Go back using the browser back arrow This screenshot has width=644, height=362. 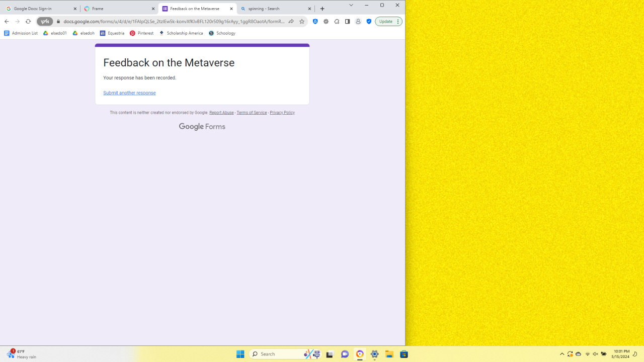click(7, 22)
